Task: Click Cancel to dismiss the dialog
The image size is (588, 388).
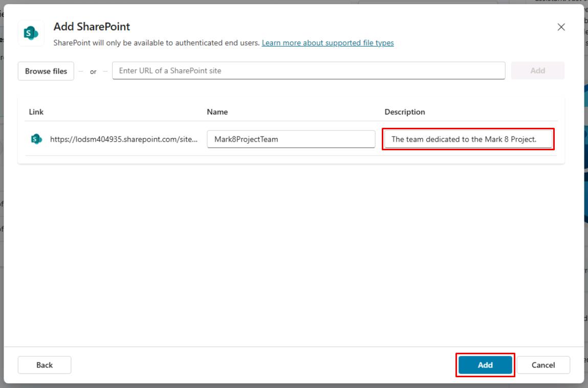Action: pyautogui.click(x=543, y=364)
